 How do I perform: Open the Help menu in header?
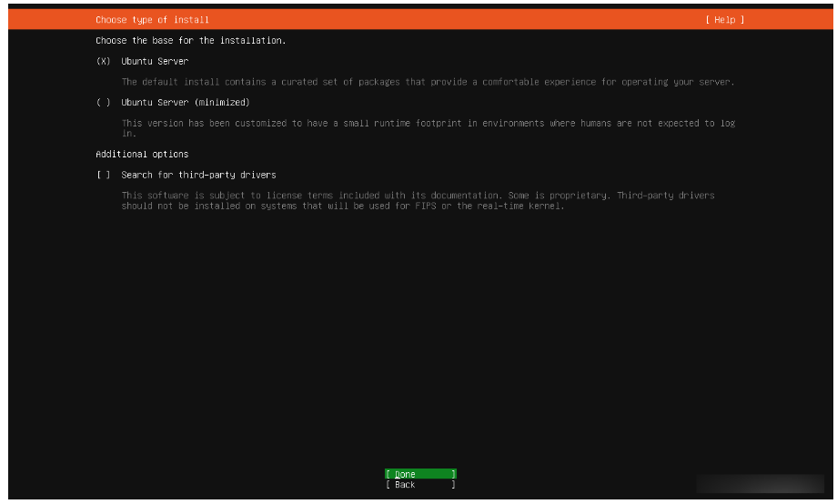724,20
